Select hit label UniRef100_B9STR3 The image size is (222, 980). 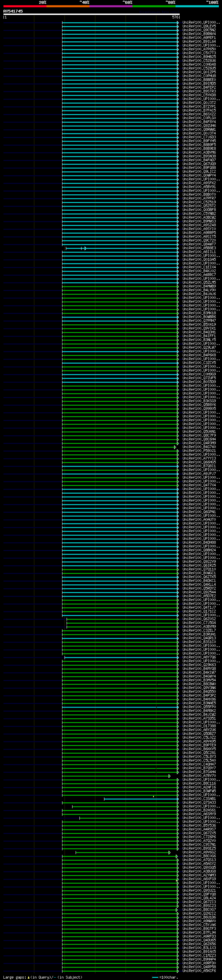click(199, 91)
